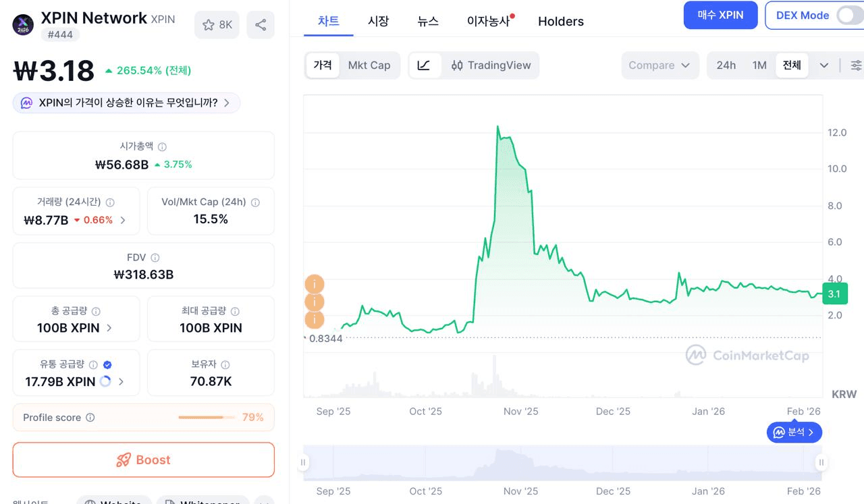Viewport: 864px width, 504px height.
Task: Toggle DEX Mode switch
Action: pyautogui.click(x=848, y=16)
